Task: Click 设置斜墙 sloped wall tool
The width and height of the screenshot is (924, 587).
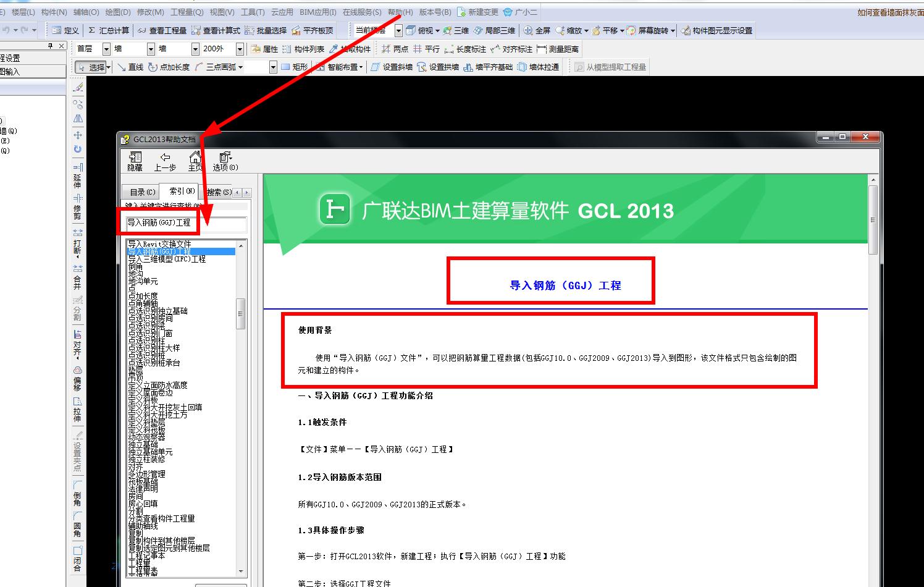Action: 392,67
